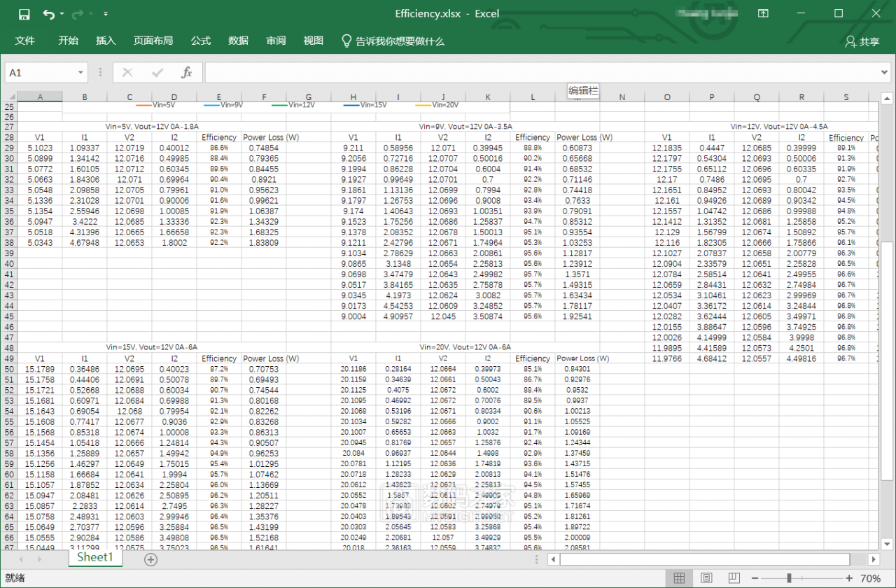Expand the formula bar chevron
Image resolution: width=896 pixels, height=588 pixels.
pyautogui.click(x=885, y=73)
